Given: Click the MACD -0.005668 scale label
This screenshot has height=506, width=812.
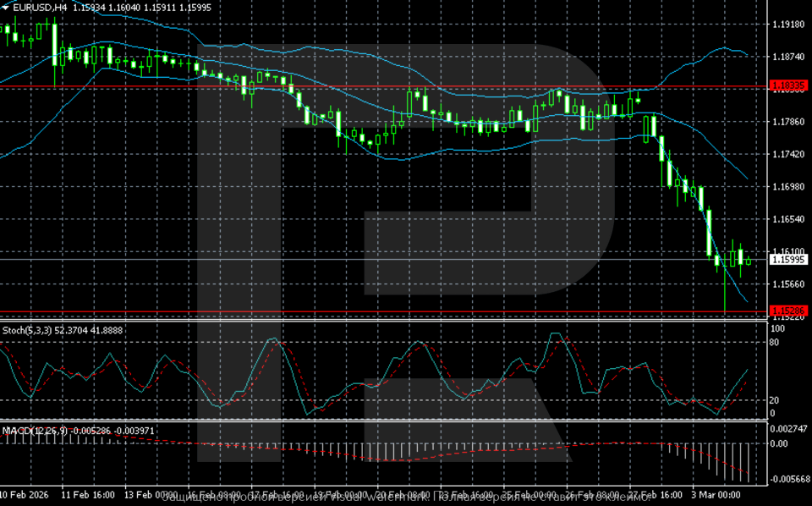Looking at the screenshot, I should click(x=787, y=480).
